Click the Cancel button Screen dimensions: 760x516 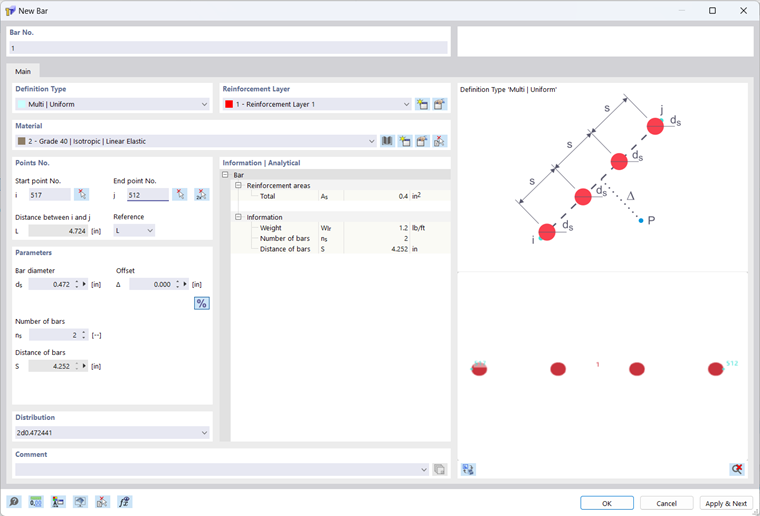tap(666, 503)
